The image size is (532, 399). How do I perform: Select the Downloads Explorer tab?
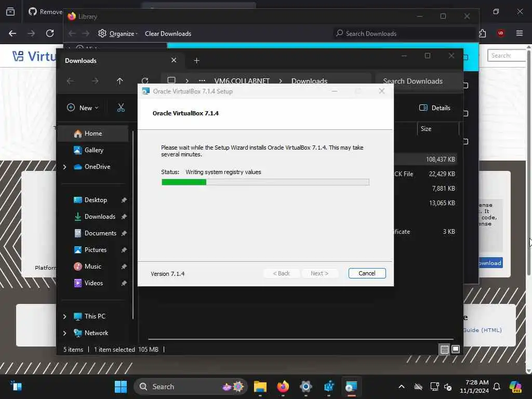121,60
